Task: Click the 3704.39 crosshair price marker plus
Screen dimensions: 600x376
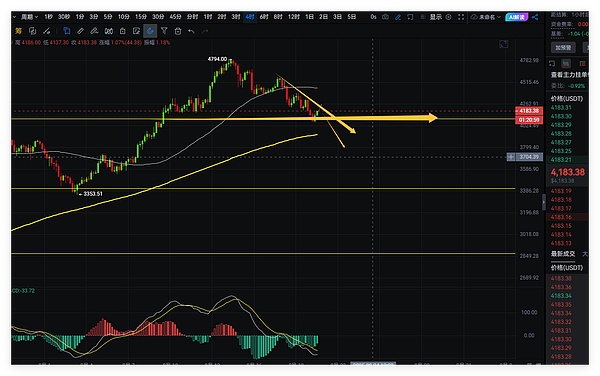Action: coord(510,157)
